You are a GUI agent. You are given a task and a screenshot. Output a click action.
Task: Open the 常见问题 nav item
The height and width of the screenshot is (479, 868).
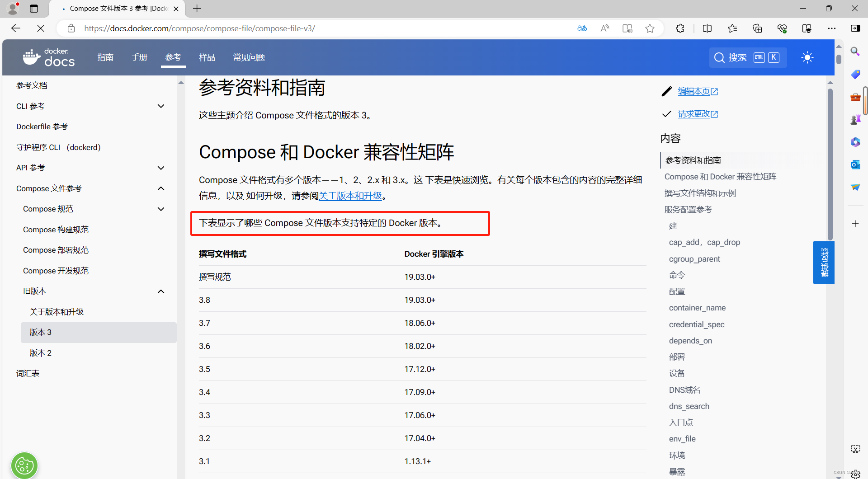pyautogui.click(x=248, y=57)
